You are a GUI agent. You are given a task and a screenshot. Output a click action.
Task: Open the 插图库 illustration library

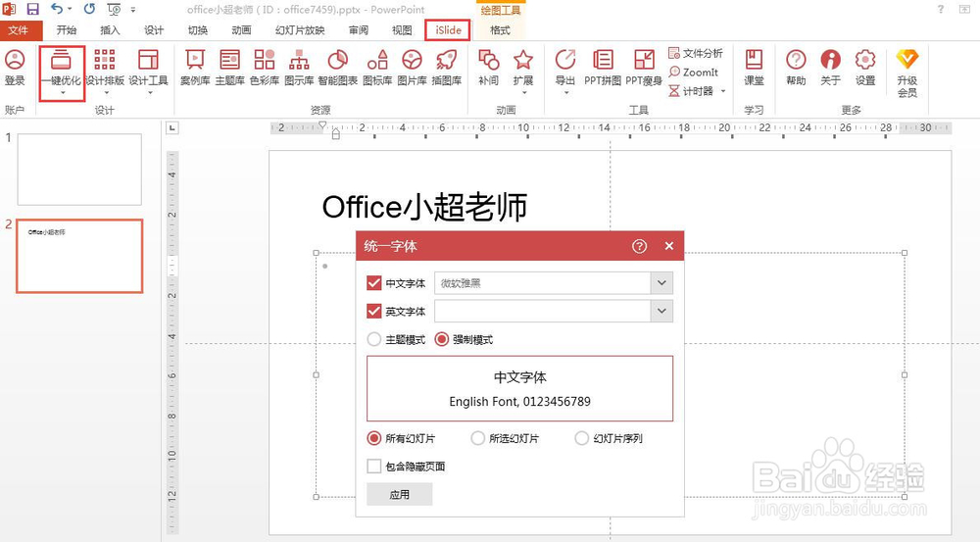coord(447,67)
